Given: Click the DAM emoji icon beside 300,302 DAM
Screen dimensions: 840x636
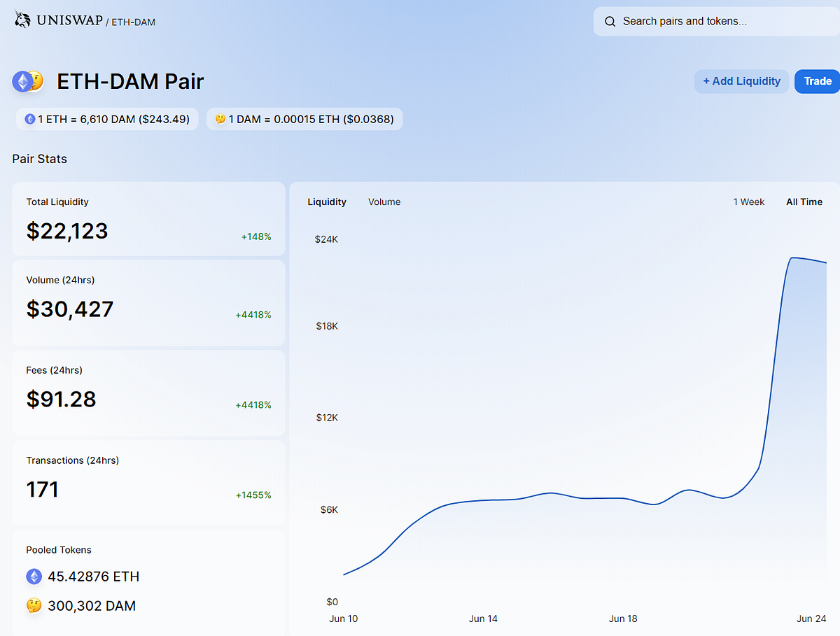Looking at the screenshot, I should coord(34,606).
